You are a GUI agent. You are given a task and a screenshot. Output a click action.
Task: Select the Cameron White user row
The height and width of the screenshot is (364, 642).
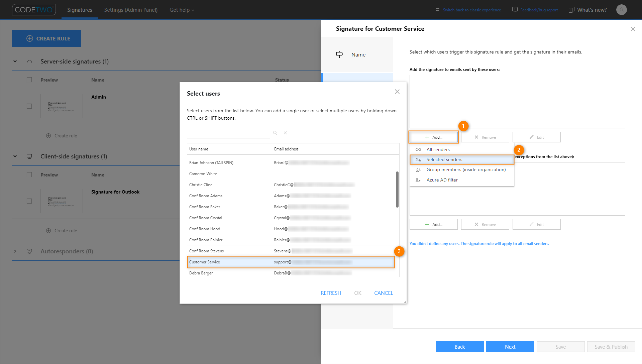click(x=291, y=173)
